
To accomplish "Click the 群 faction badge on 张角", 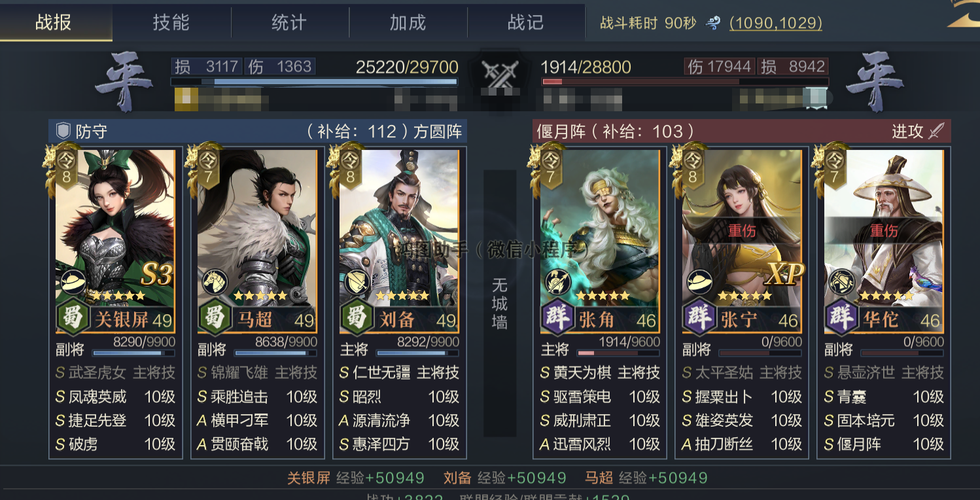I will coord(556,318).
